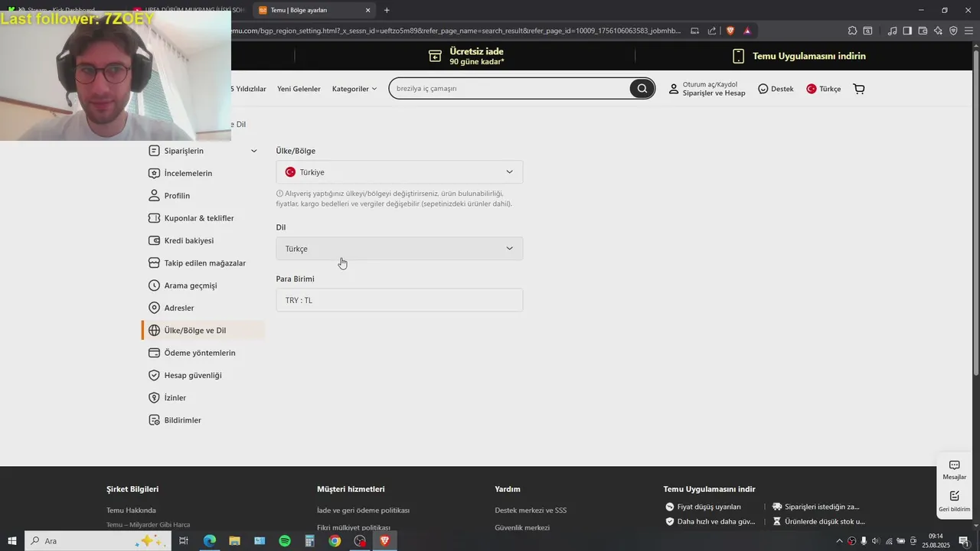This screenshot has height=551, width=980.
Task: Click Brave Rewards triangle icon
Action: 747,31
